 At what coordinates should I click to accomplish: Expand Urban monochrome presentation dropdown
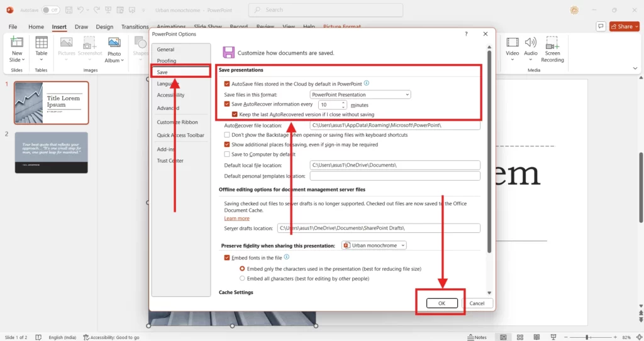point(374,245)
